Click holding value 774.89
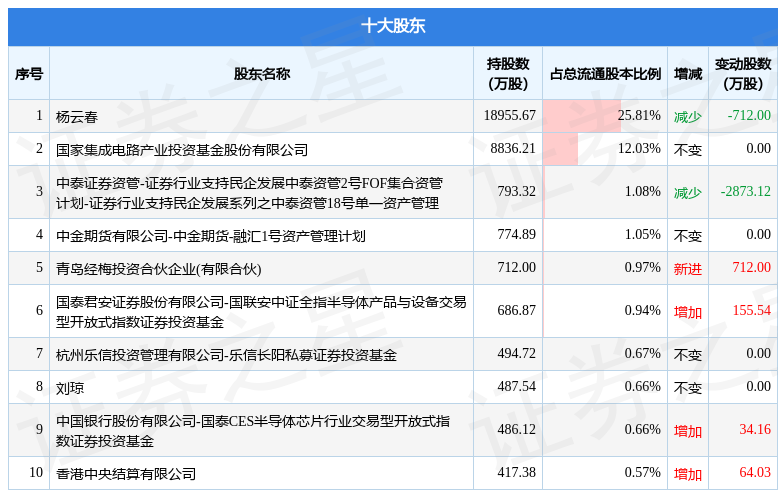Screen dimensions: 778x498 (x=517, y=234)
